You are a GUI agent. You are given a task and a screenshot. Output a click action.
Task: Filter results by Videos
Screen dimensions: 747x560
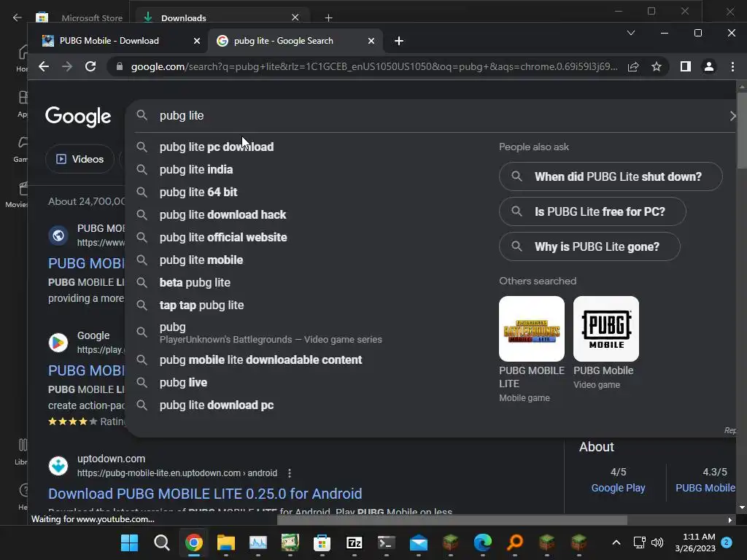coord(80,159)
